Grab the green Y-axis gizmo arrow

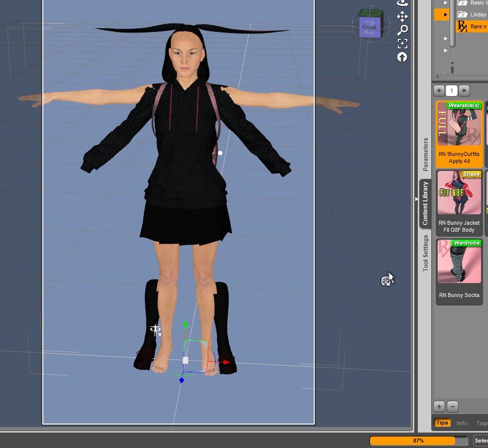tap(185, 324)
